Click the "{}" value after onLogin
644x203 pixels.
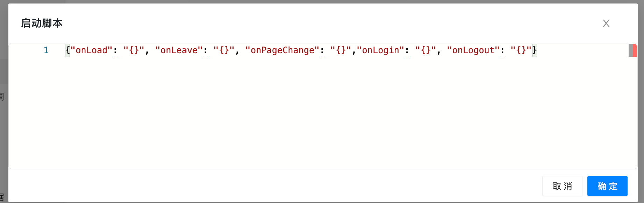[x=425, y=50]
